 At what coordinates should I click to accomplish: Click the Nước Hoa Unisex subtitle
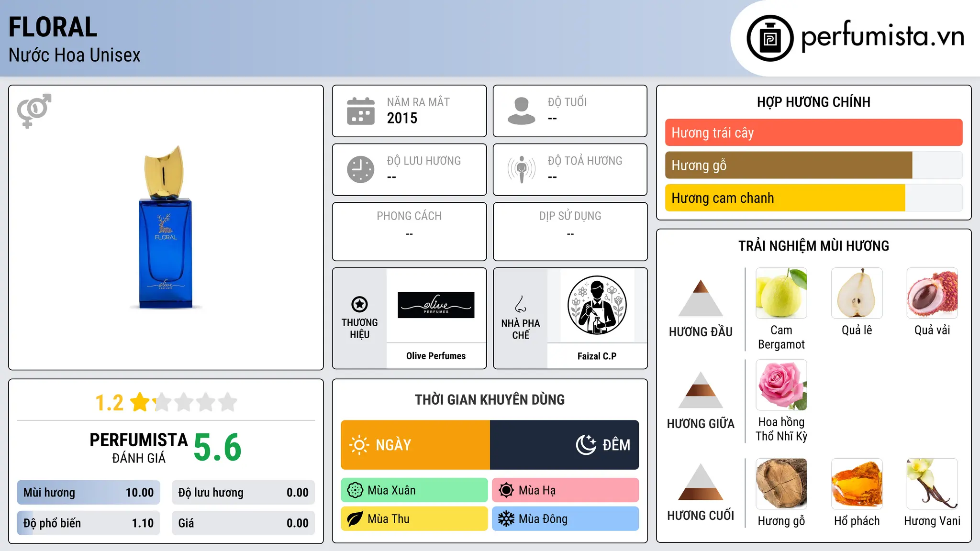coord(75,55)
